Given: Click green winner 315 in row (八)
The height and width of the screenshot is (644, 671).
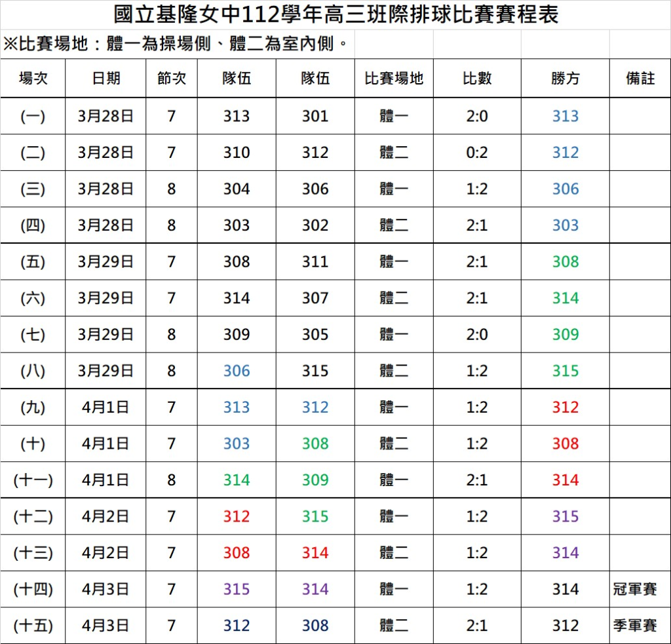Looking at the screenshot, I should point(566,371).
